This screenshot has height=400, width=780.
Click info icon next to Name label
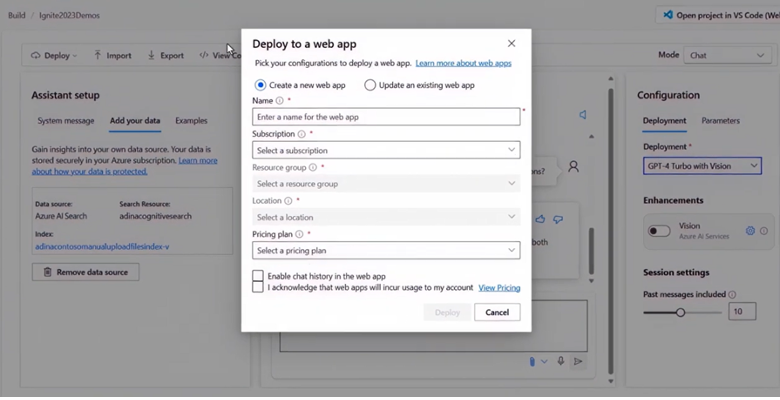[280, 100]
